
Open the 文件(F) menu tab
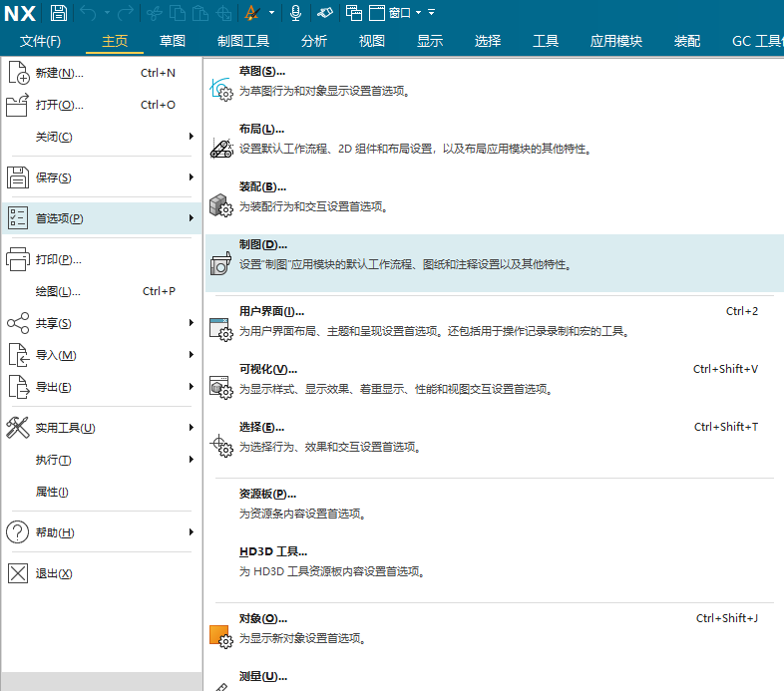coord(40,41)
